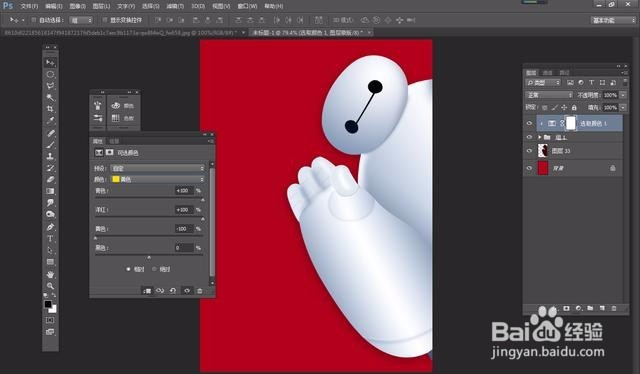This screenshot has height=374, width=640.
Task: Open the blending mode 正常 dropdown
Action: [549, 95]
